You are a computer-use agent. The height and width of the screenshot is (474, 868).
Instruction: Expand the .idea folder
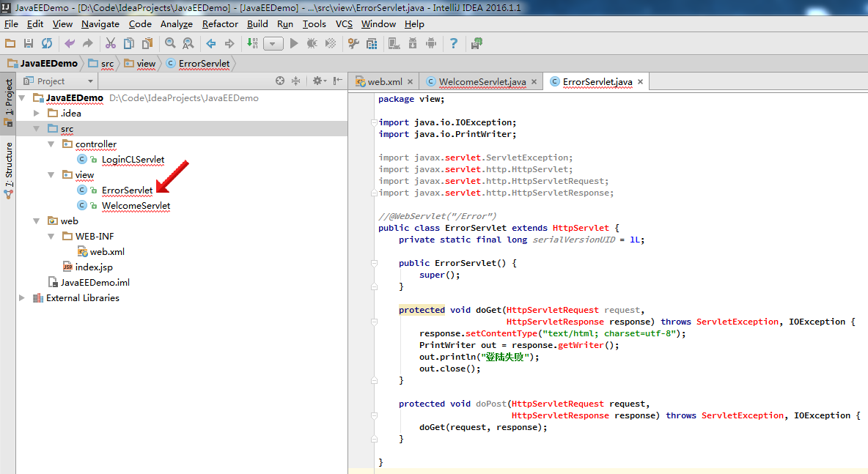point(37,114)
